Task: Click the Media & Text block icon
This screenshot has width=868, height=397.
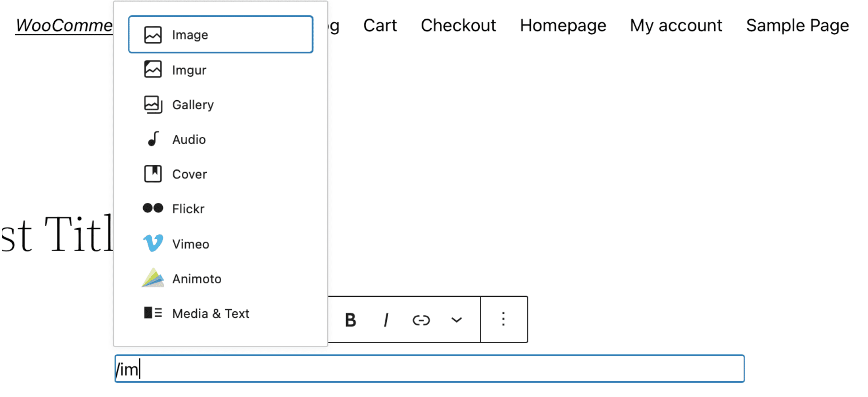Action: coord(153,313)
